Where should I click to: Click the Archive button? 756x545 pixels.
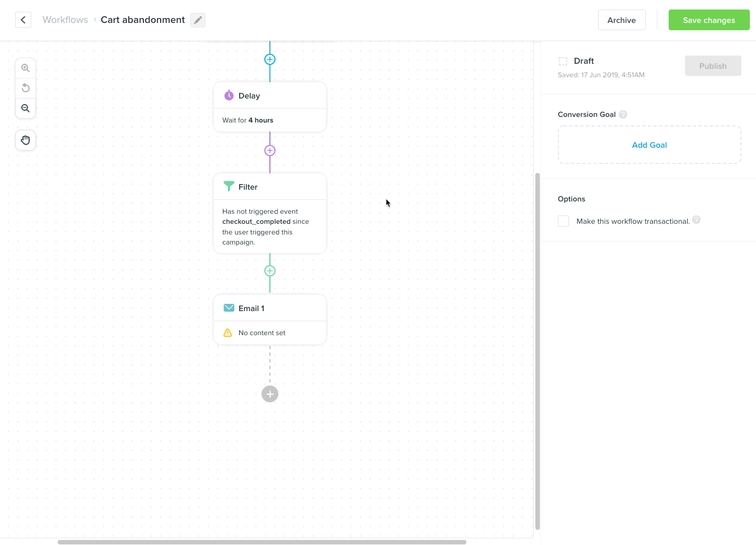[622, 20]
